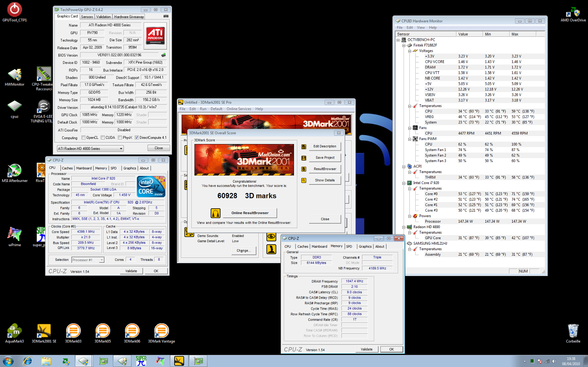
Task: Toggle the CUDA checkbox in GPU-Z
Action: pos(103,138)
